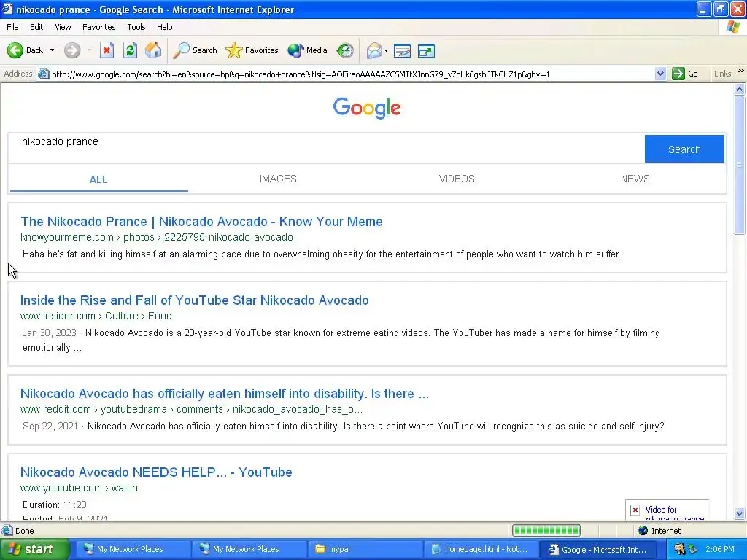Click the Internet zone globe in status bar

point(643,531)
